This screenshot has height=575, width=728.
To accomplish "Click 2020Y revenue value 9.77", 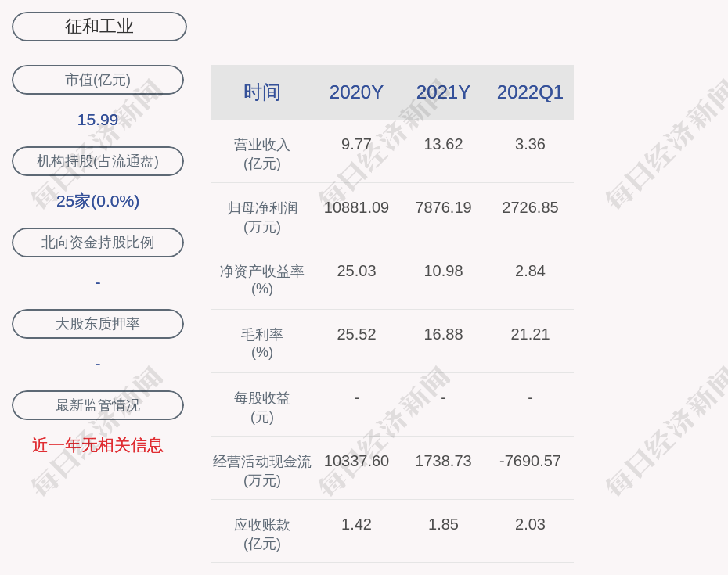I will click(356, 144).
